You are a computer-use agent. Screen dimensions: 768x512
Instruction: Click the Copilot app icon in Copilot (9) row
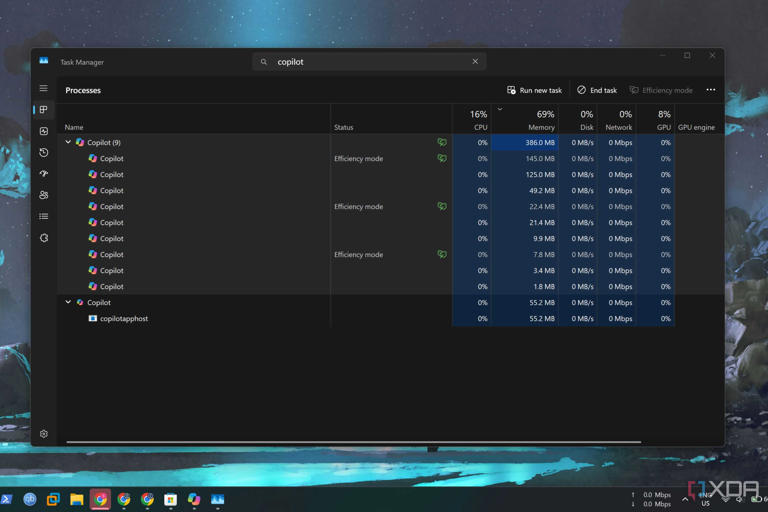(x=80, y=142)
